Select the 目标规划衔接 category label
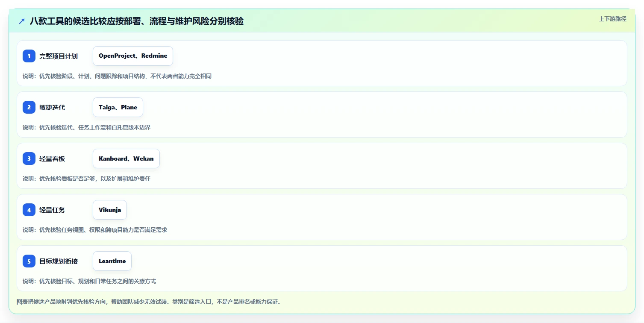 [59, 261]
